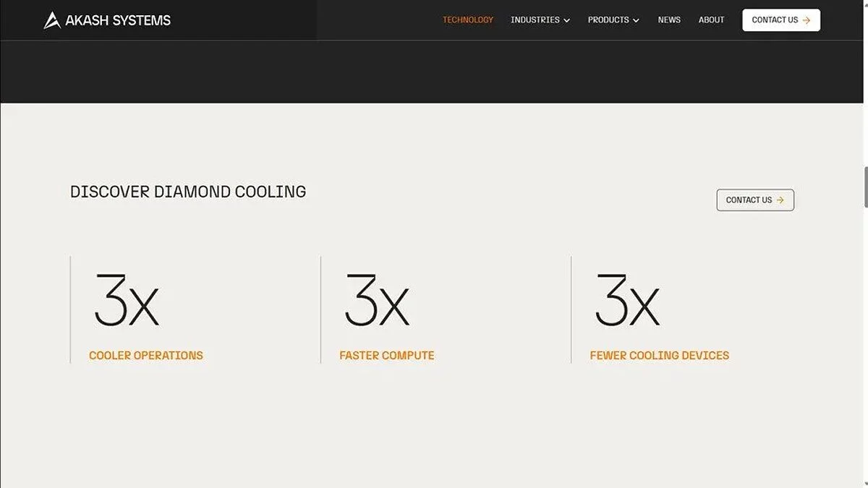Screen dimensions: 868x488
Task: Select the Discover Diamond Cooling heading
Action: 188,192
